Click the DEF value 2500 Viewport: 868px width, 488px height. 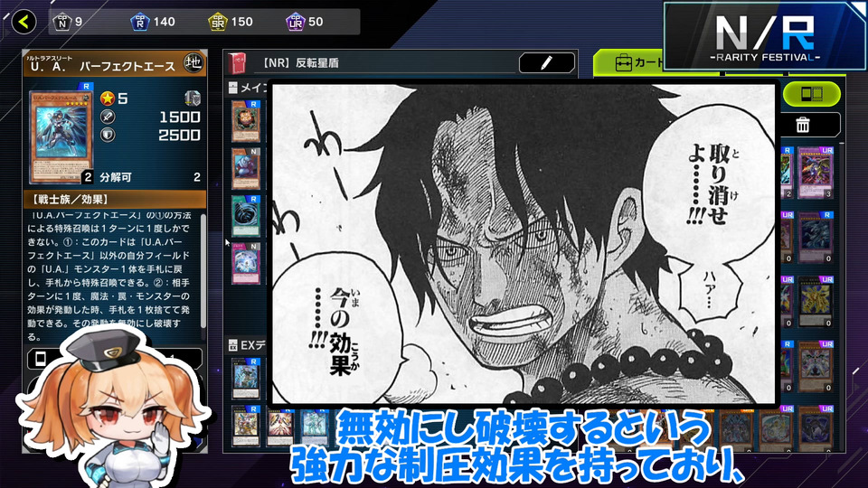pos(179,135)
